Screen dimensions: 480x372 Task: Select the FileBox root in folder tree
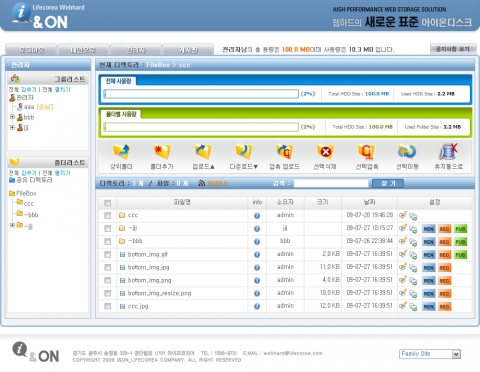[x=23, y=193]
